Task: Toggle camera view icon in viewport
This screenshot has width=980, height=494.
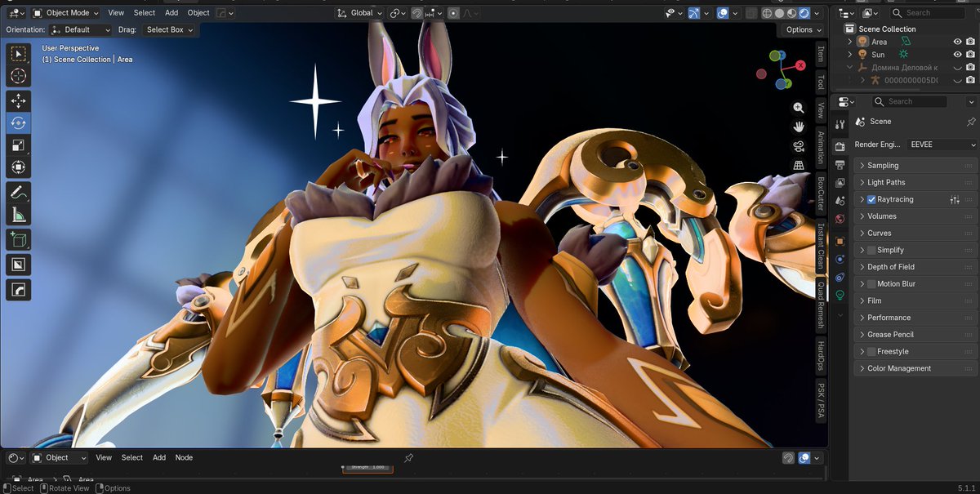Action: [x=799, y=146]
